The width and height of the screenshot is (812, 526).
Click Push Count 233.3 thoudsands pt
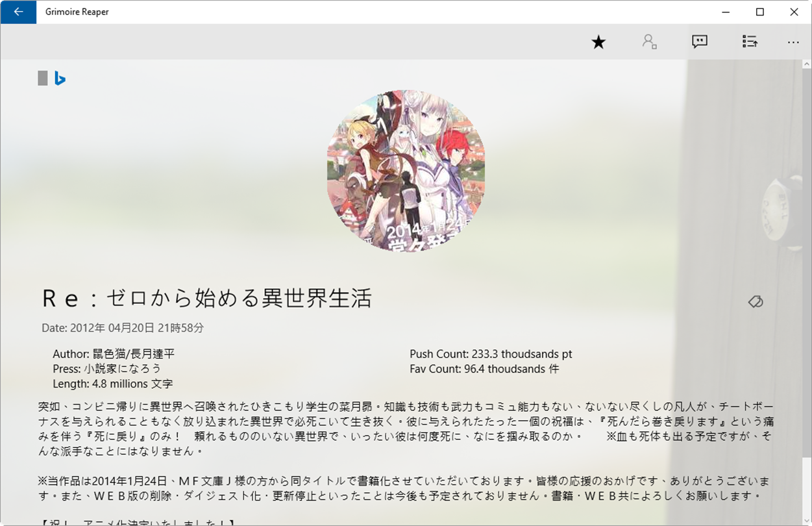491,354
